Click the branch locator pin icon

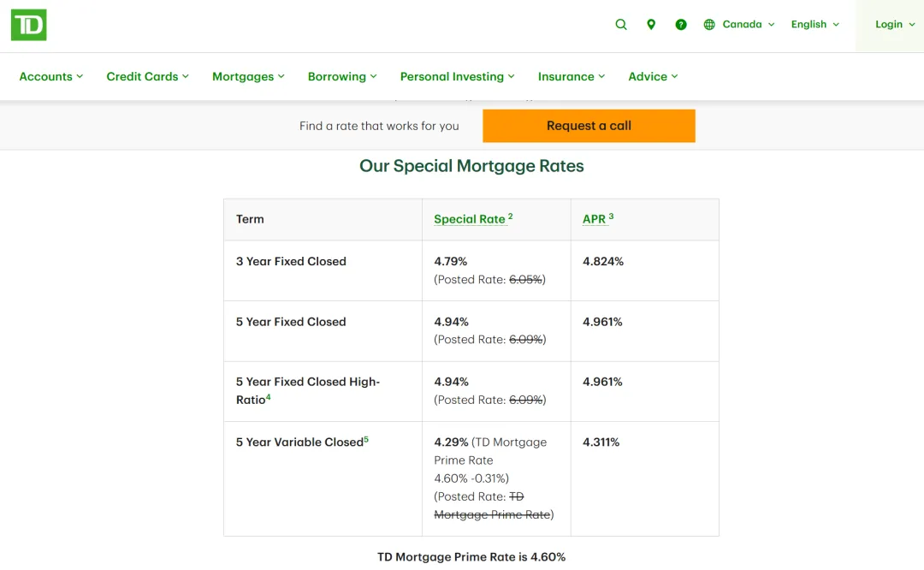coord(651,25)
